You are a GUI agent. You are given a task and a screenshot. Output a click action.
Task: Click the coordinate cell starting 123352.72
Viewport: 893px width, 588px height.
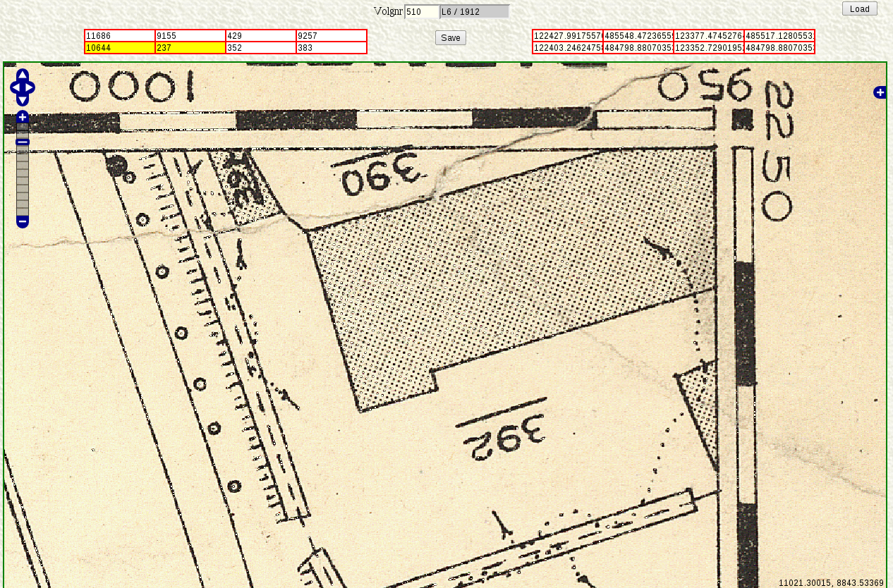[x=709, y=48]
